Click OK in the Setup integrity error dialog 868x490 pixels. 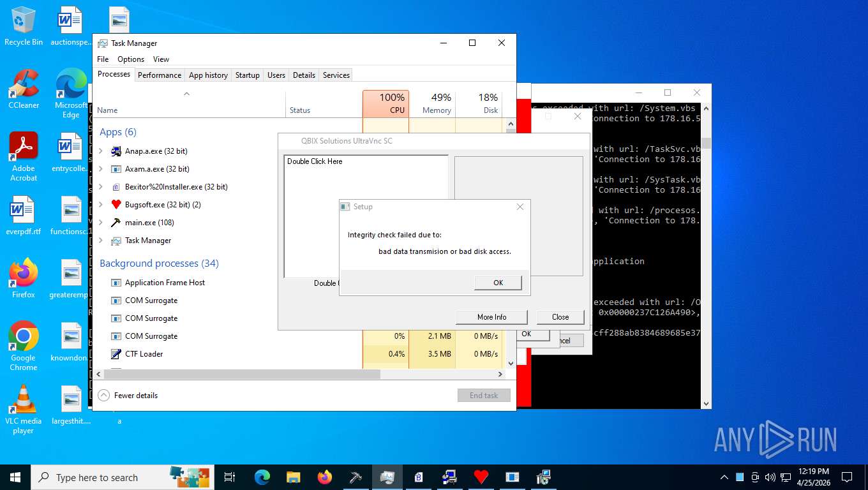pyautogui.click(x=498, y=283)
